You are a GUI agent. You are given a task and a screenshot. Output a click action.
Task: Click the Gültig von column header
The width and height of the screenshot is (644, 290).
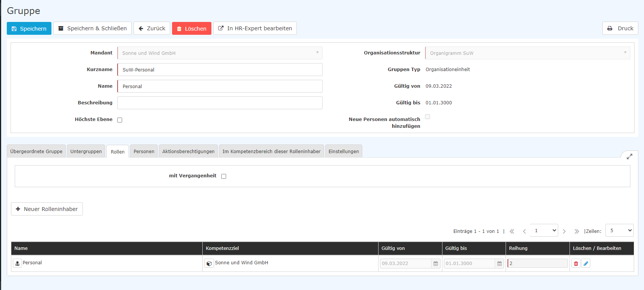click(x=410, y=248)
